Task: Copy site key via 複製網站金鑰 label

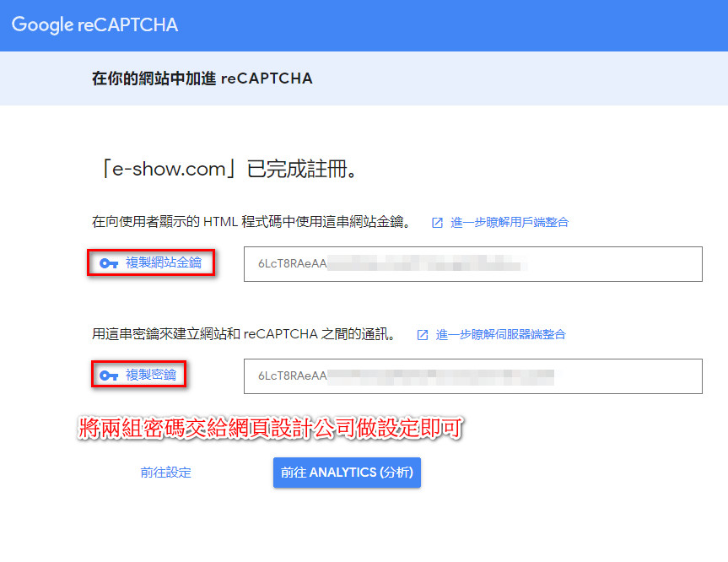Action: pos(164,263)
